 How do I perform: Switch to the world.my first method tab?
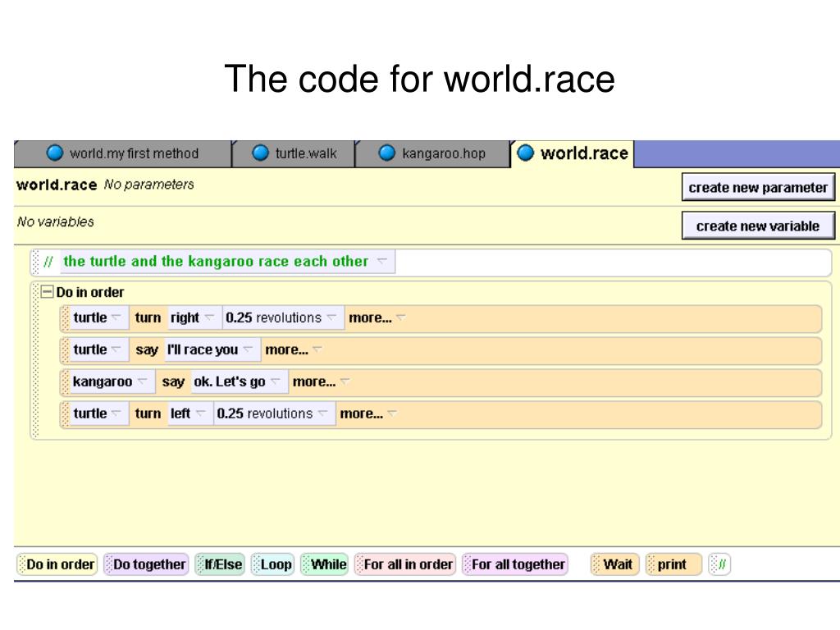(x=123, y=153)
